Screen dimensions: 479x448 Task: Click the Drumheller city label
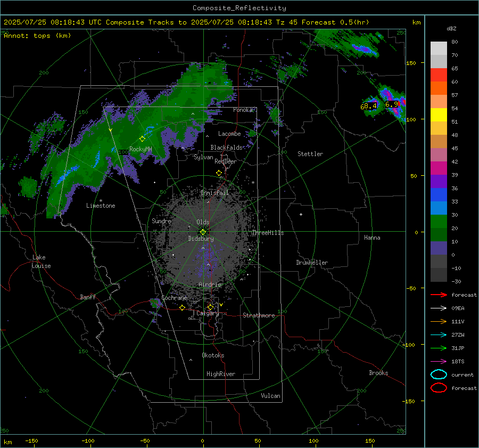pyautogui.click(x=312, y=263)
